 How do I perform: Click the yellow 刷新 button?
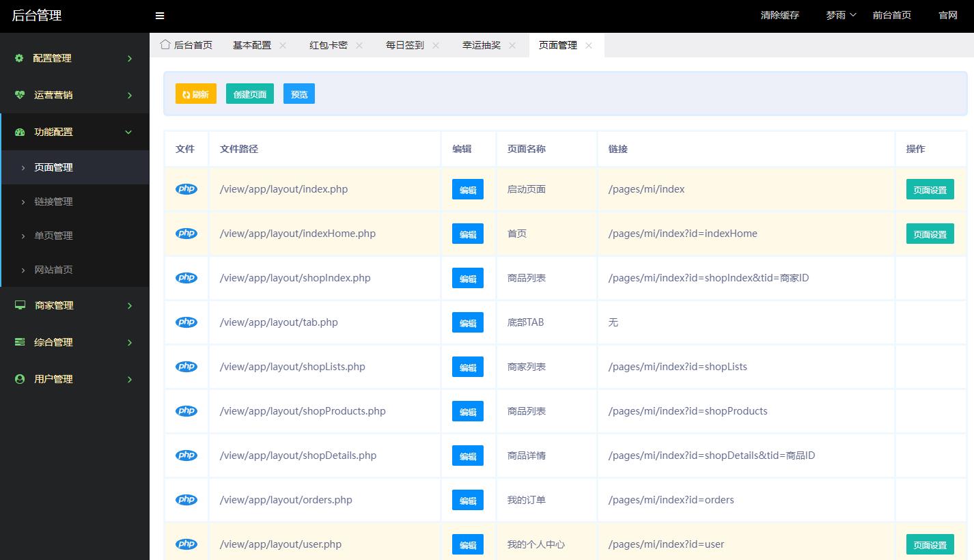coord(196,94)
